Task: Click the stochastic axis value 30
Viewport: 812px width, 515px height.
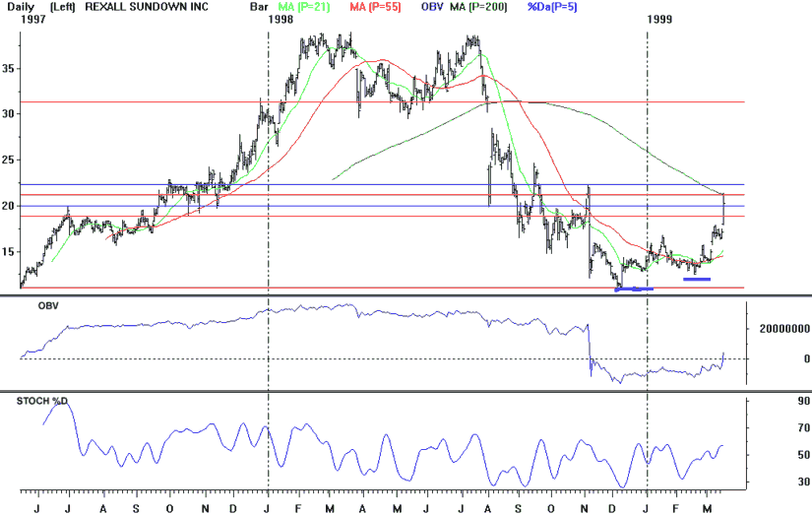Action: (804, 482)
